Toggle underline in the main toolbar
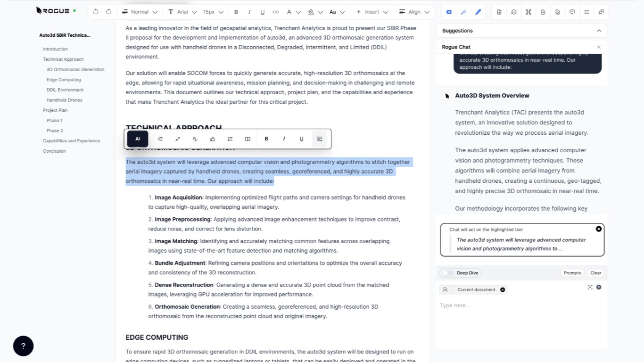Image resolution: width=644 pixels, height=362 pixels. coord(263,12)
